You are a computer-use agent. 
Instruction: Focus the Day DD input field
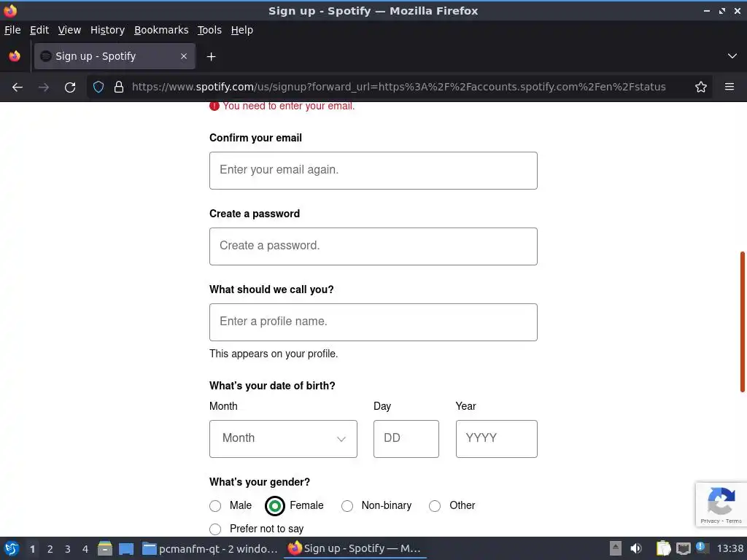point(406,438)
